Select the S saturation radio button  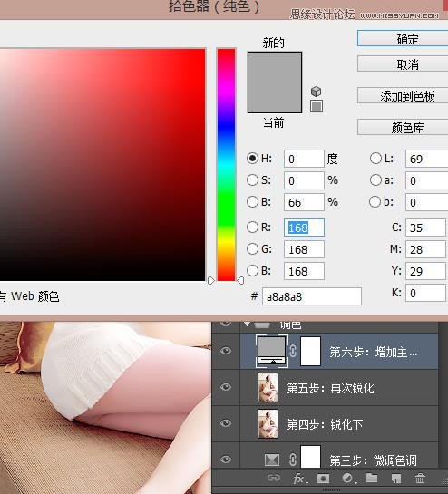click(x=252, y=179)
